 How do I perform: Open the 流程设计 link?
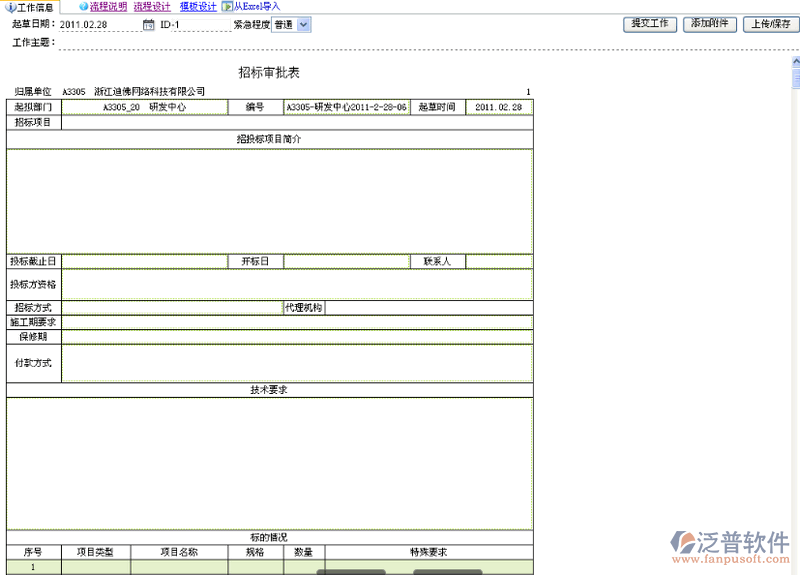pos(152,7)
